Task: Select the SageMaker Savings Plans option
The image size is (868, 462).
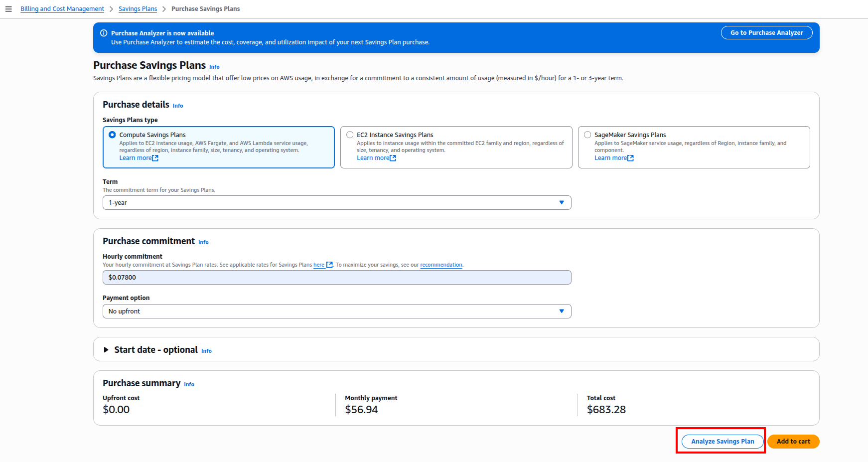Action: pos(587,135)
